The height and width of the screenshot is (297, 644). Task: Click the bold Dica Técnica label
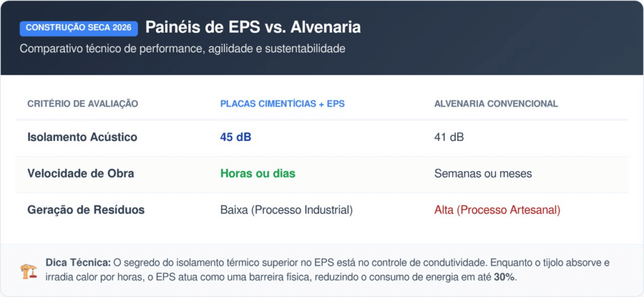[79, 263]
